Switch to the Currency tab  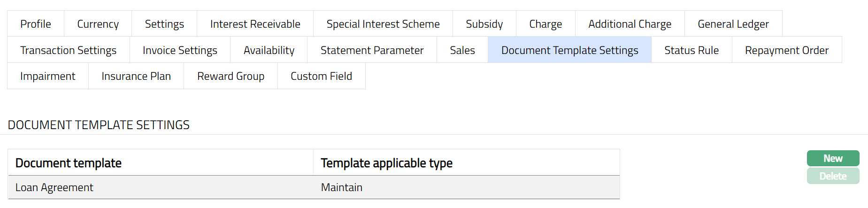(98, 24)
